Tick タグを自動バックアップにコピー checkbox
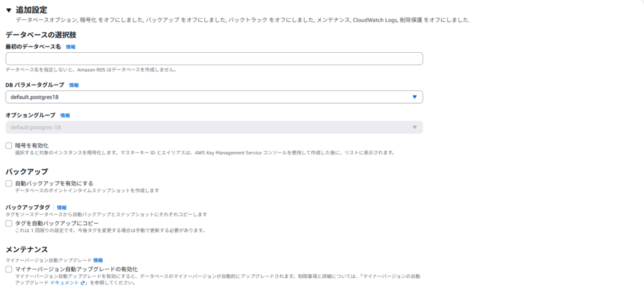Screen dimensions: 644x292 click(x=9, y=223)
